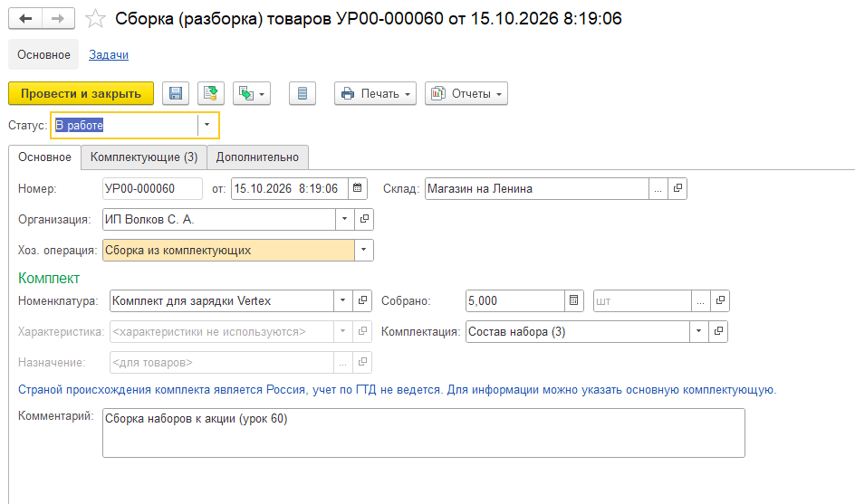This screenshot has width=855, height=504.
Task: Expand the Комплектация dropdown
Action: tap(699, 331)
